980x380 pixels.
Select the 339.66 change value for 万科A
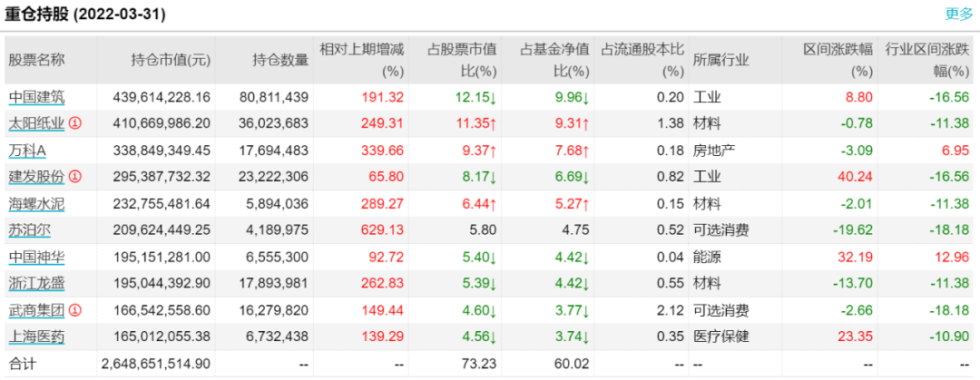pyautogui.click(x=383, y=151)
